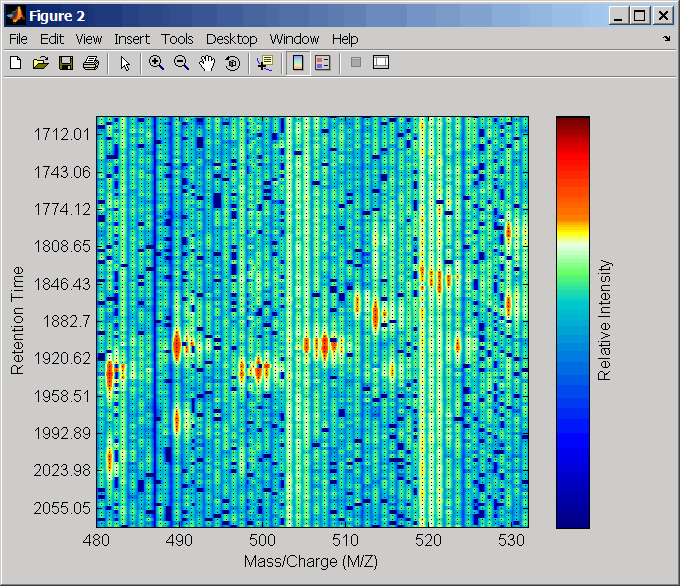Print the figure with the printer icon

(x=90, y=63)
